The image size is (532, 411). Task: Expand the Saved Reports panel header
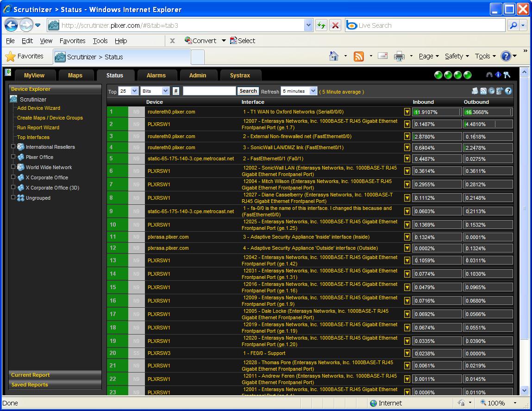pyautogui.click(x=55, y=385)
